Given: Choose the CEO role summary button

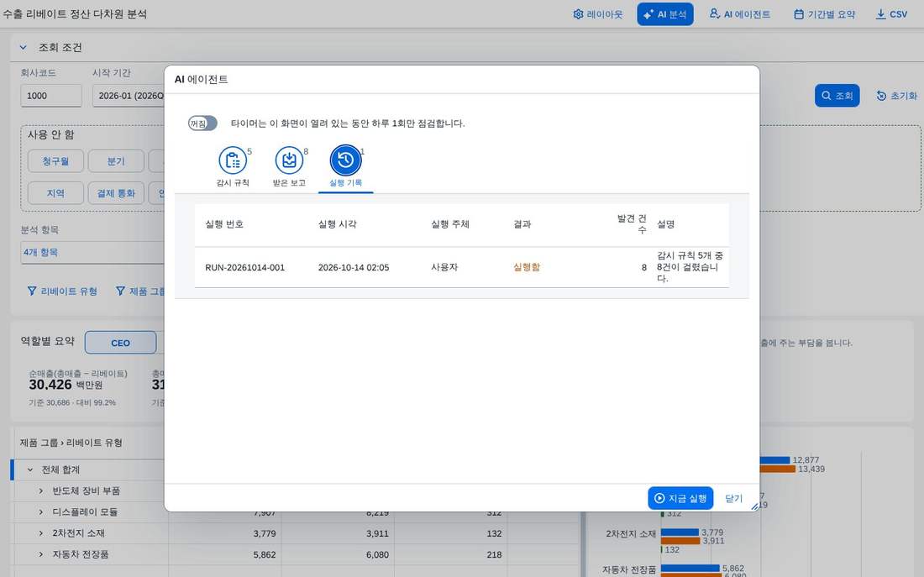Looking at the screenshot, I should (x=121, y=343).
